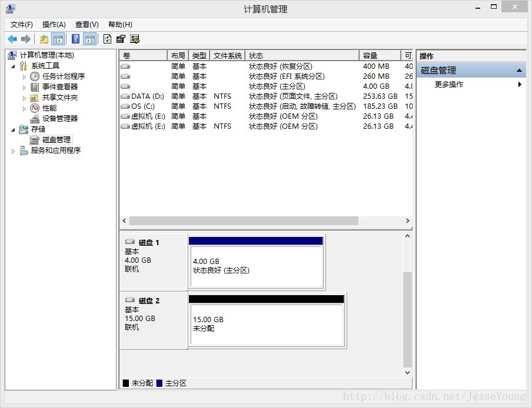Image resolution: width=532 pixels, height=408 pixels.
Task: Sort by the 类型 column header
Action: (199, 56)
